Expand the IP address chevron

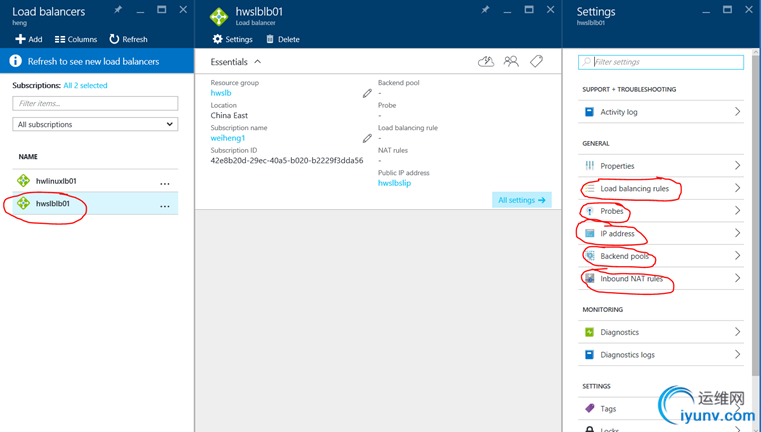tap(737, 233)
